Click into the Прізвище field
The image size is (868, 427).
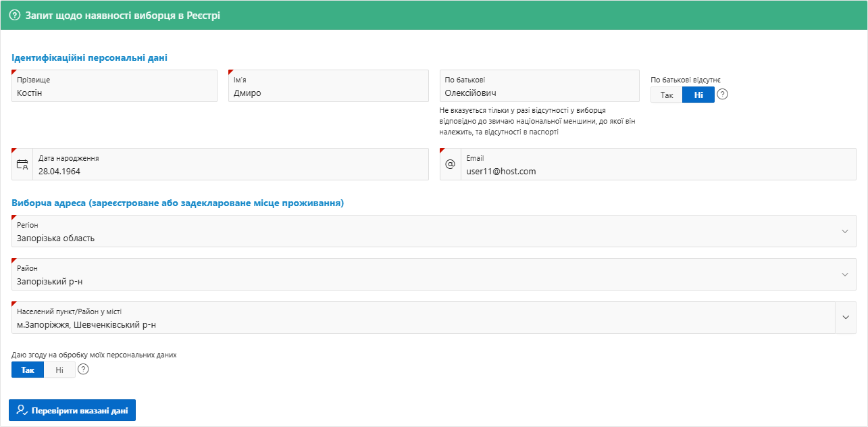tap(114, 93)
